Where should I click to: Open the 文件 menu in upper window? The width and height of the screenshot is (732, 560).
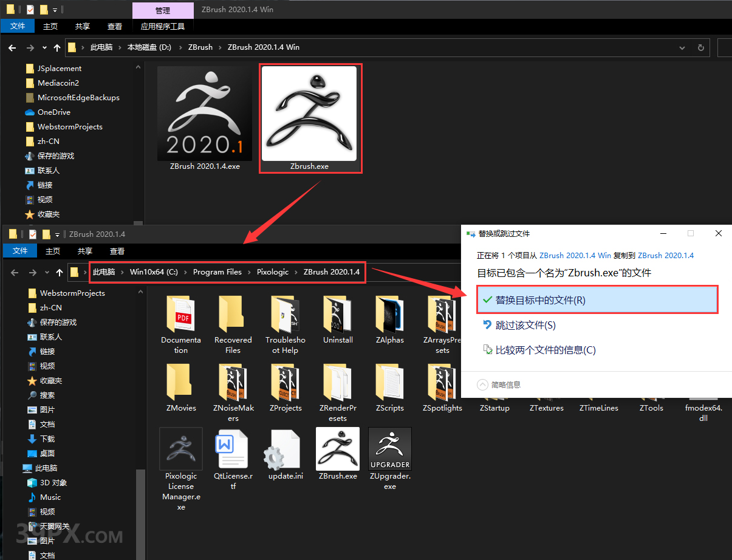18,26
